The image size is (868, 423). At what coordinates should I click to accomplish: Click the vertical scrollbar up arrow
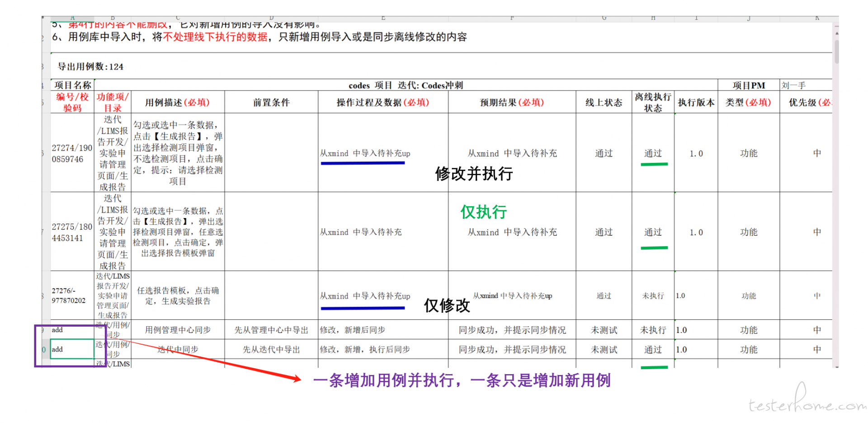click(836, 33)
